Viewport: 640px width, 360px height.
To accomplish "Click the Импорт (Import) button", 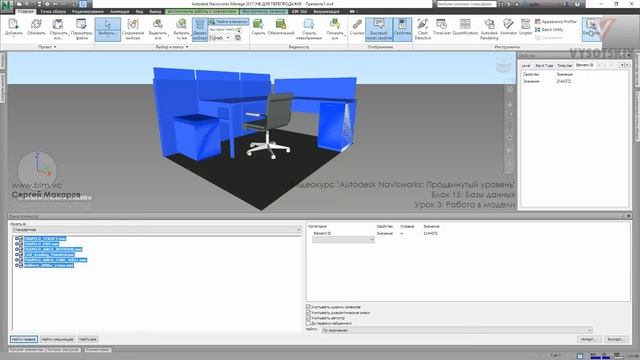I will tap(588, 339).
